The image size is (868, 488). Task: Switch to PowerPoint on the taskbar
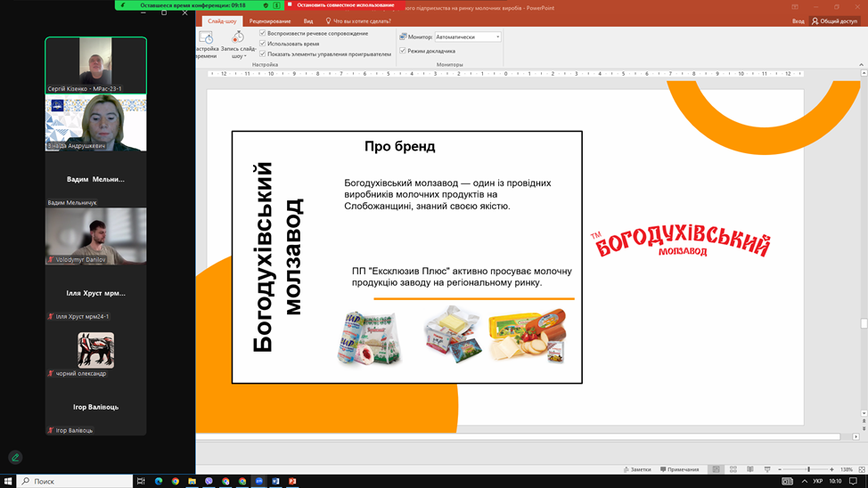(x=292, y=481)
